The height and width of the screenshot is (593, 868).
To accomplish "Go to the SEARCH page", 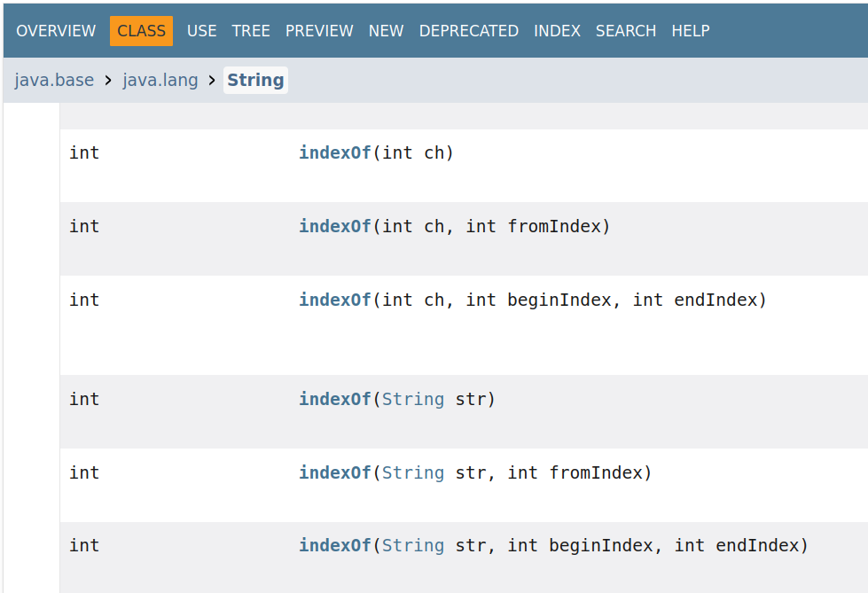I will pyautogui.click(x=626, y=31).
